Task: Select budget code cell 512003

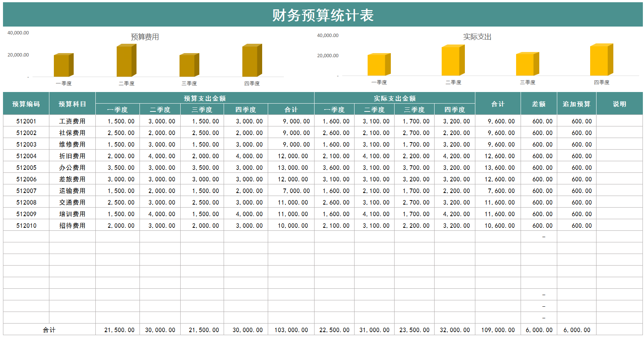Action: tap(26, 144)
